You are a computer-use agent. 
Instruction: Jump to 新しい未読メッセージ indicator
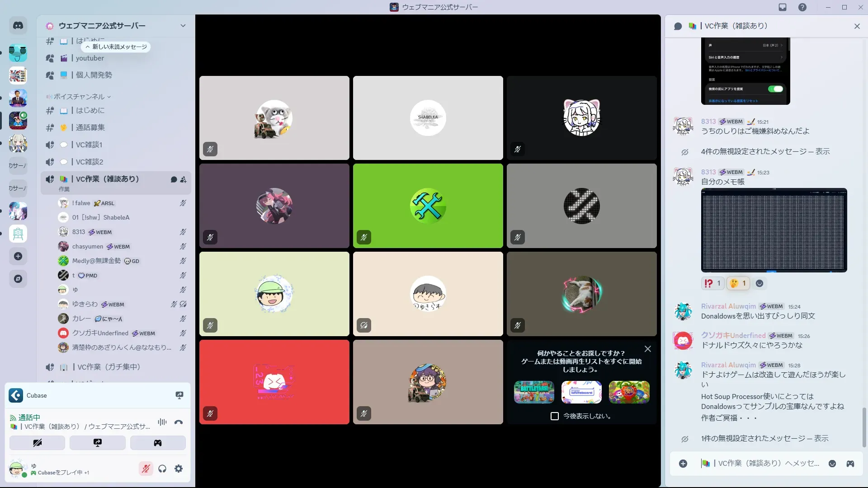pyautogui.click(x=116, y=47)
